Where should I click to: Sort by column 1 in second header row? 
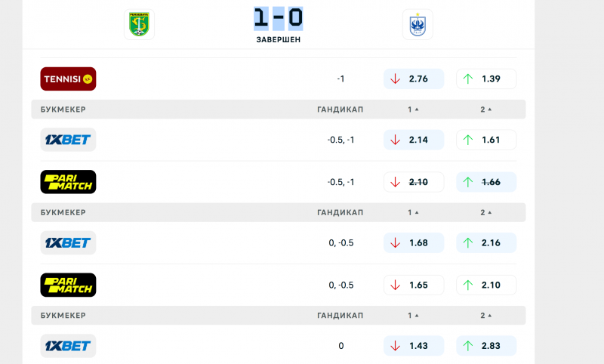point(413,212)
